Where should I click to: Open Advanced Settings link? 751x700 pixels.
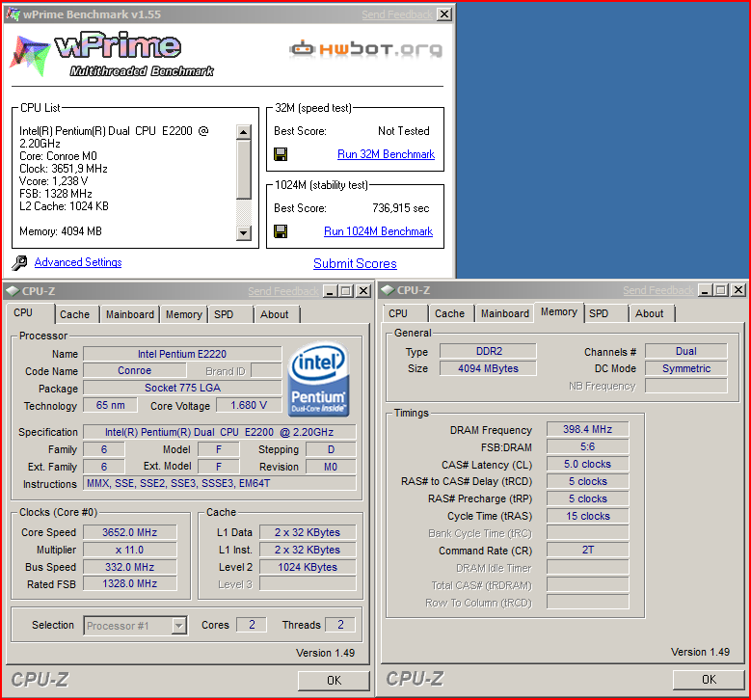pos(78,262)
